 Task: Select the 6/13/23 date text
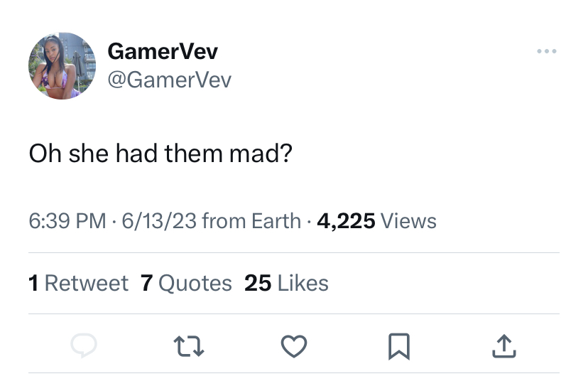pyautogui.click(x=159, y=221)
